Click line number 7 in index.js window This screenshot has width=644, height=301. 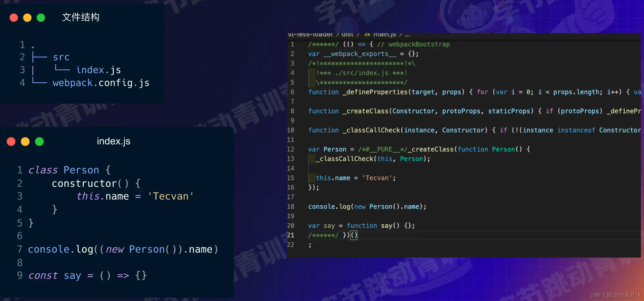pos(20,249)
